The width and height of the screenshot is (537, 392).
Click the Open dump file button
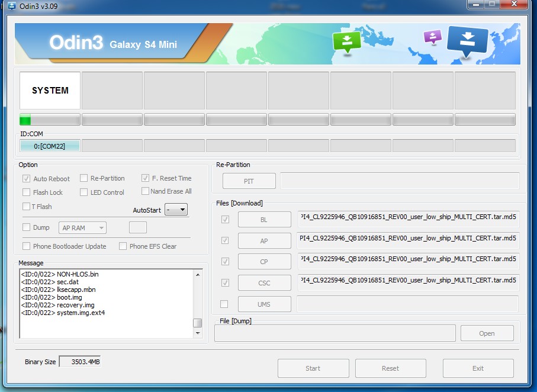[487, 333]
